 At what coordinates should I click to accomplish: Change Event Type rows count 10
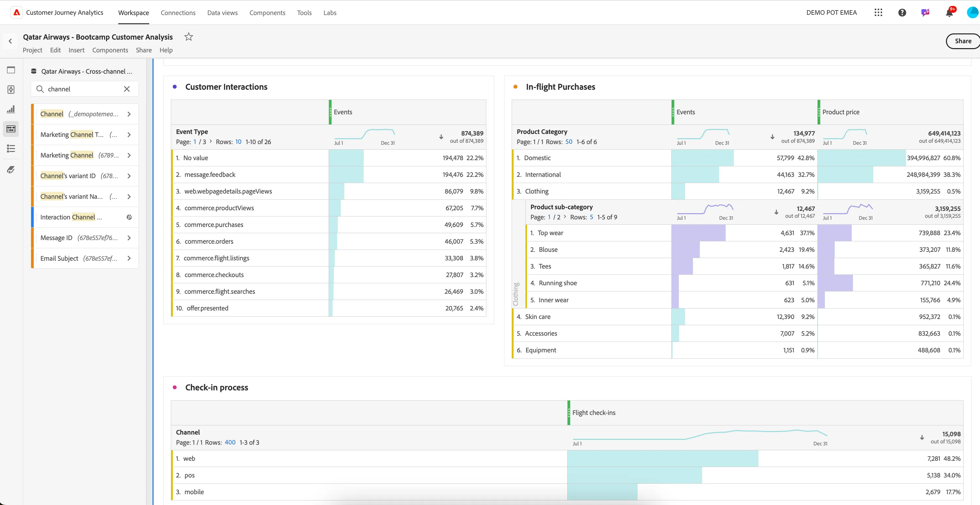[x=238, y=141]
